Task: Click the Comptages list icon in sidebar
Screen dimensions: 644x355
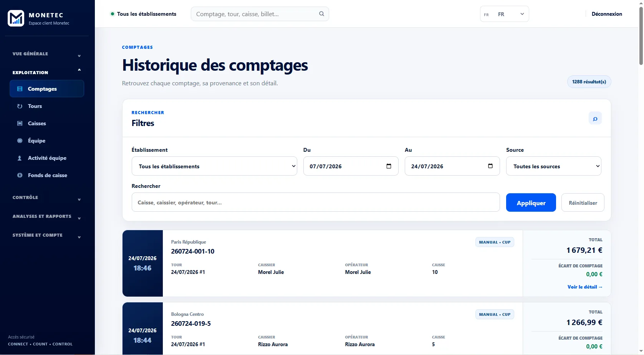Action: point(20,89)
